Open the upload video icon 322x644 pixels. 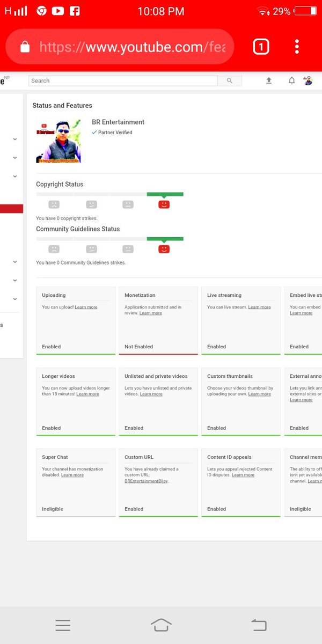pyautogui.click(x=269, y=80)
